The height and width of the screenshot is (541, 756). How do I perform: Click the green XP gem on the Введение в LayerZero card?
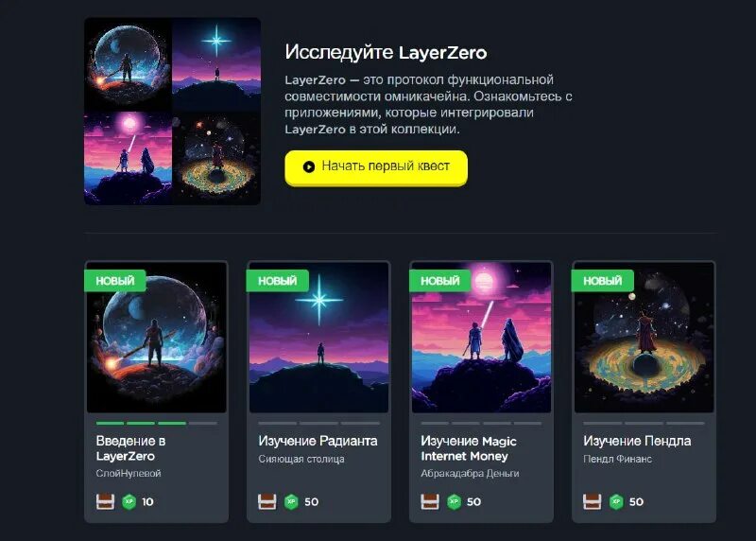click(x=129, y=501)
